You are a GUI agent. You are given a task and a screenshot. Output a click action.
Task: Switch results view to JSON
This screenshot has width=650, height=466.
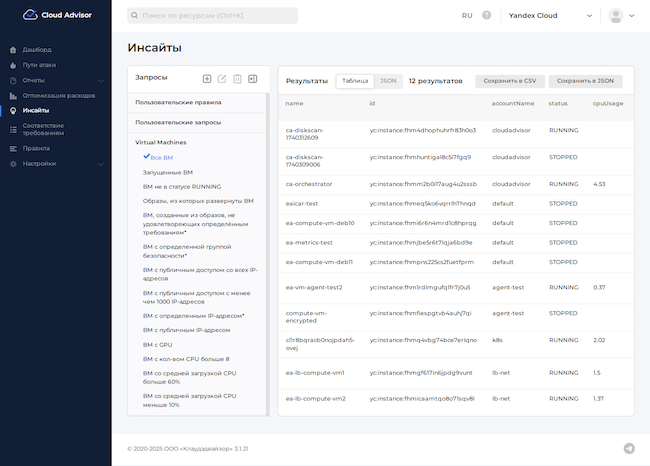[x=388, y=80]
